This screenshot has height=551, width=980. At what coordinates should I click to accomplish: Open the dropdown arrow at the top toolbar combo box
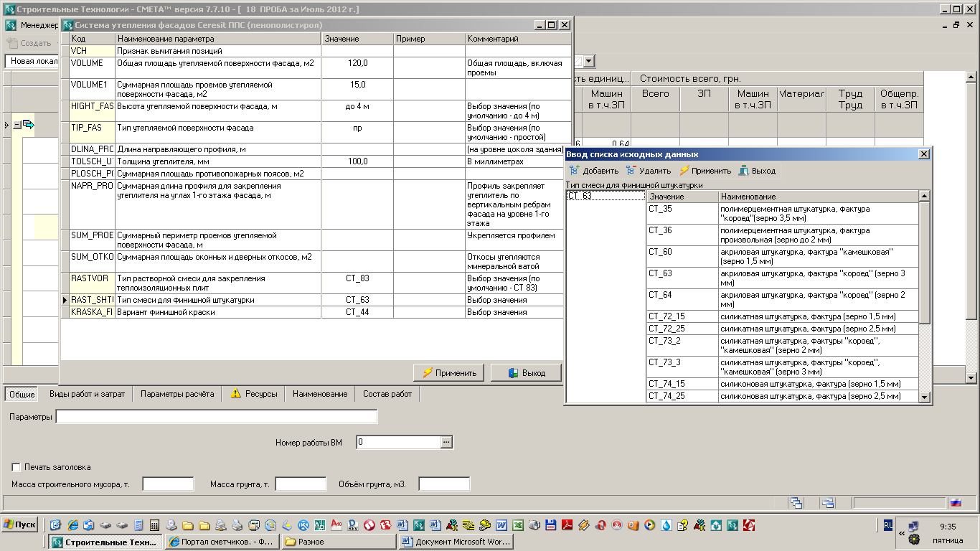coord(589,62)
